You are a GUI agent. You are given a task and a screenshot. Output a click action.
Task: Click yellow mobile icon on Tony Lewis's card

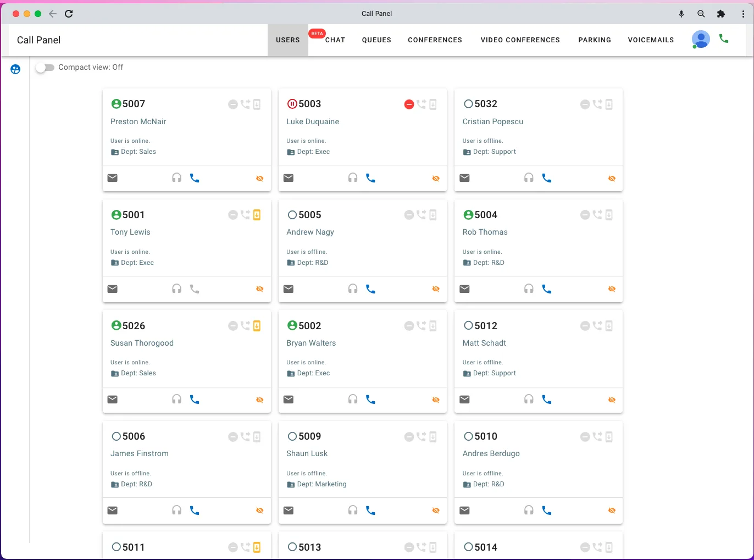[x=257, y=215]
